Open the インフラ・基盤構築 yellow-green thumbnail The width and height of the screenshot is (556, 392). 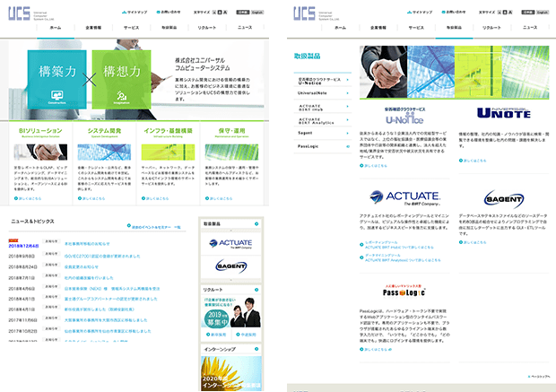(168, 152)
